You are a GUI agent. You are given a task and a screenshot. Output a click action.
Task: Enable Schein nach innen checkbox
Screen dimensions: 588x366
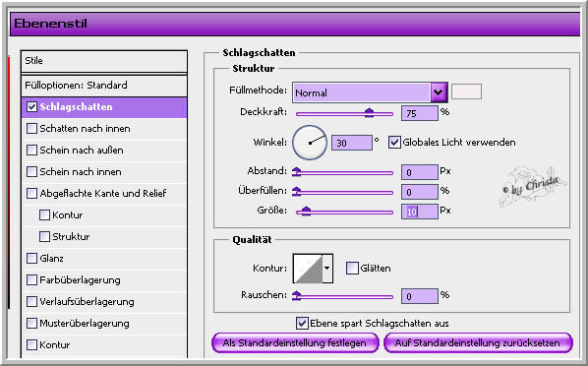point(31,172)
